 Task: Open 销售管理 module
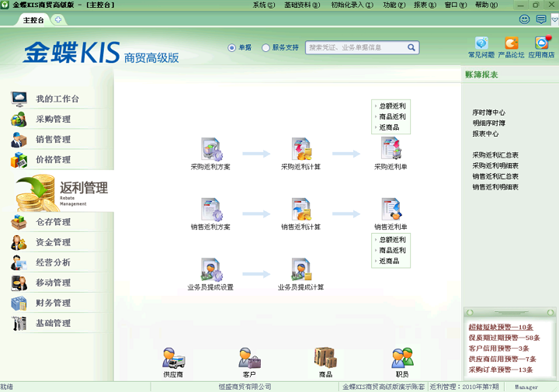click(x=54, y=140)
